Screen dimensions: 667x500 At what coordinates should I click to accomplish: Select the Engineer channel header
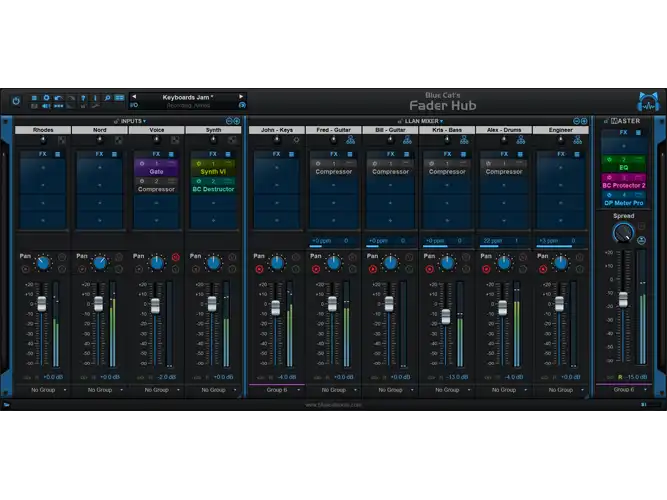coord(561,130)
